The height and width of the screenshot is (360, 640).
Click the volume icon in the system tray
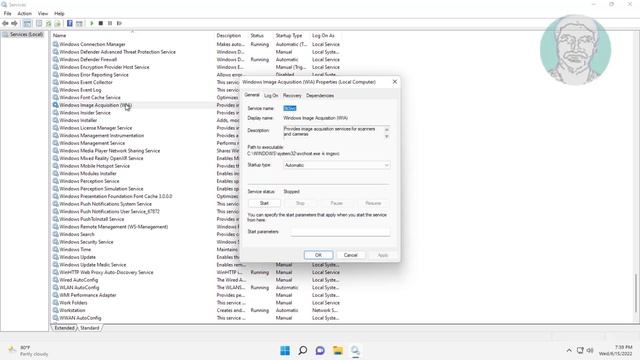pos(590,350)
